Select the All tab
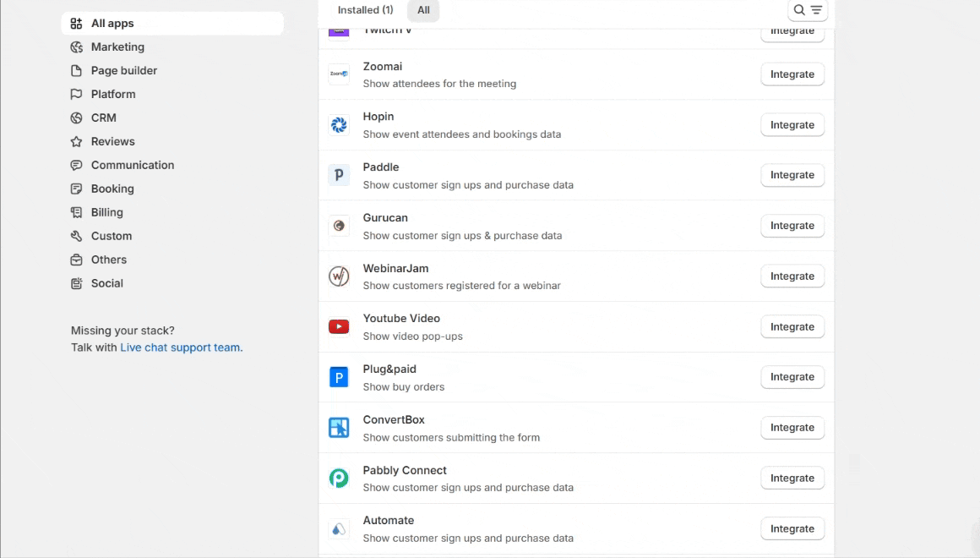Viewport: 980px width, 558px height. click(423, 10)
